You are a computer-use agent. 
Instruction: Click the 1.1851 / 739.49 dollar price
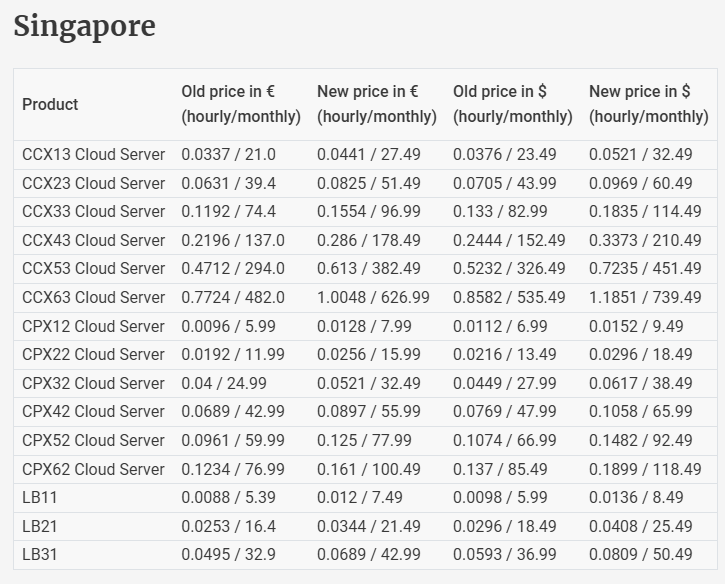point(645,297)
